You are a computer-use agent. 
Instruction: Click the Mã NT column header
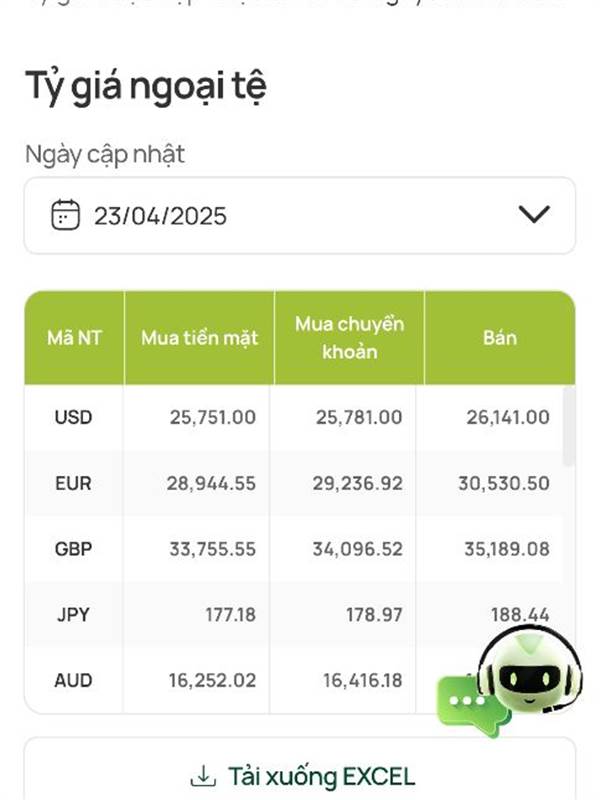(x=74, y=338)
